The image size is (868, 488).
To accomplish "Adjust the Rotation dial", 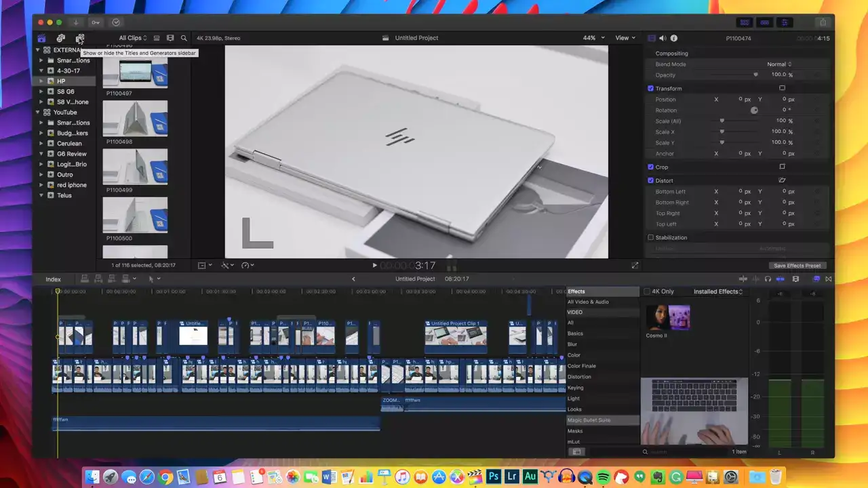I will coord(753,110).
